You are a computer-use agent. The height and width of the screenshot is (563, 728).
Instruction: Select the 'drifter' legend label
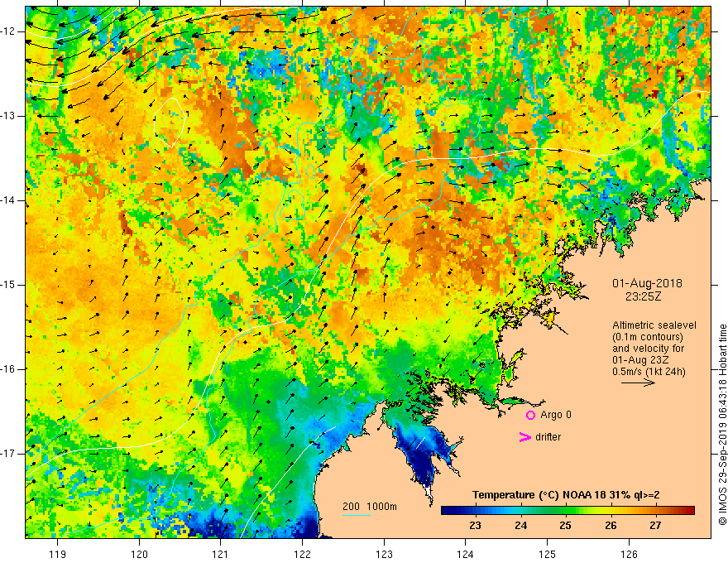pyautogui.click(x=548, y=437)
